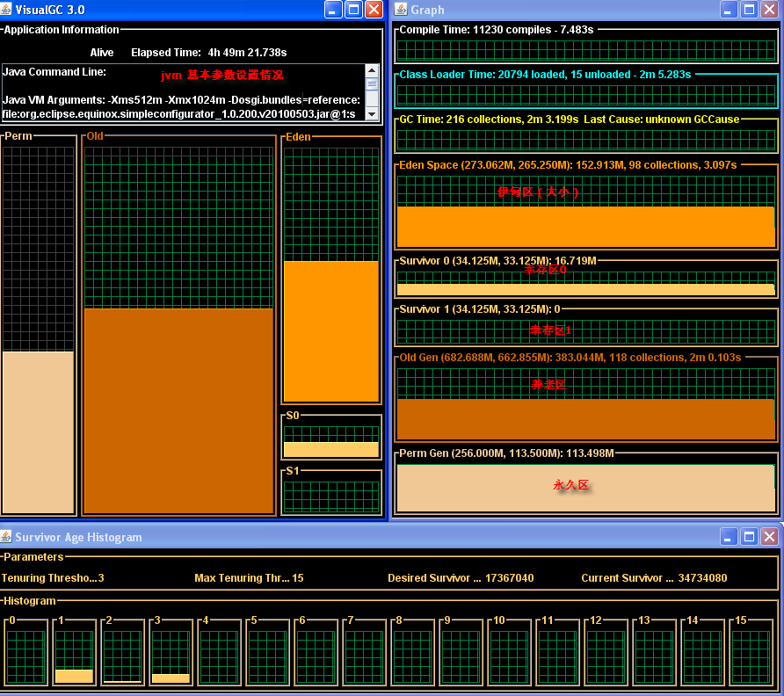Image resolution: width=784 pixels, height=696 pixels.
Task: Minimize the Graph window
Action: pyautogui.click(x=729, y=10)
